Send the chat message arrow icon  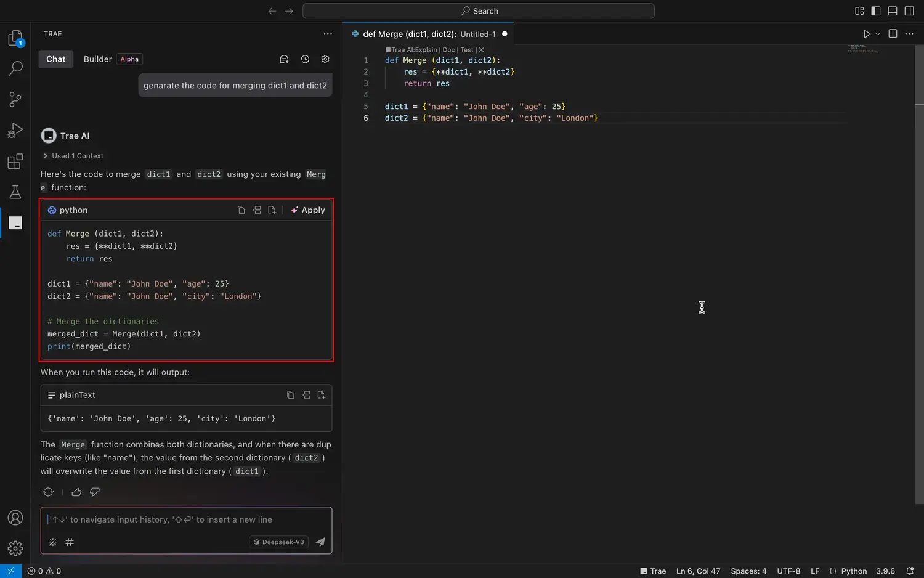(x=320, y=542)
